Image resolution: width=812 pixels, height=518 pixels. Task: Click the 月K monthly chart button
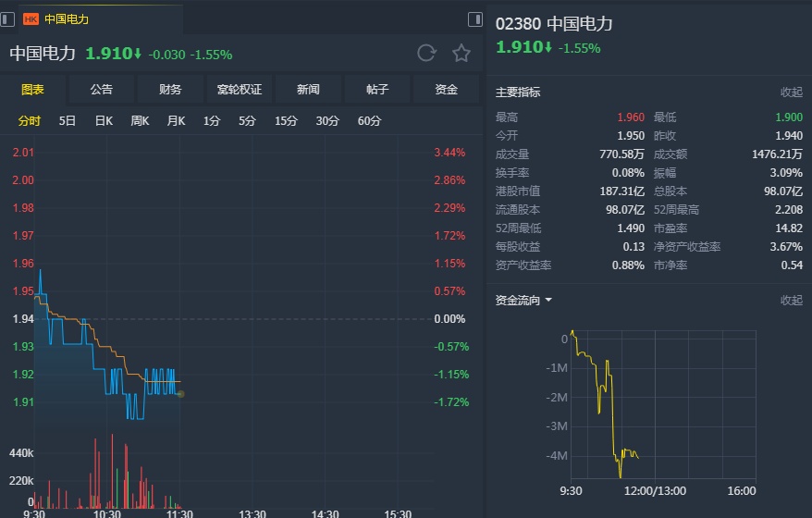point(176,120)
